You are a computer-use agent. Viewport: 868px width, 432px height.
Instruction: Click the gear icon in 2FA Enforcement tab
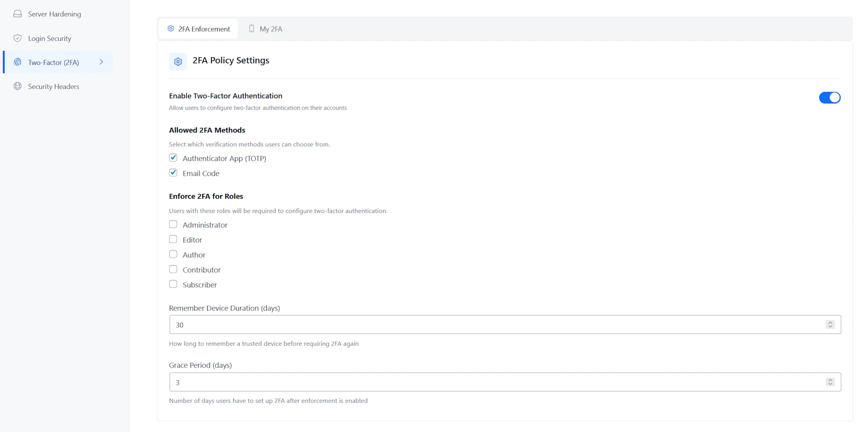click(171, 29)
